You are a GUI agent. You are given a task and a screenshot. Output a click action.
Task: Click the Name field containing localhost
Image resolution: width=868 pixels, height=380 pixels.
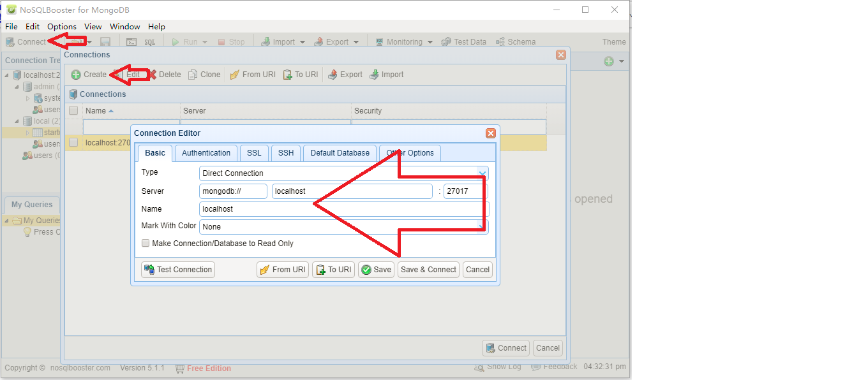click(344, 209)
